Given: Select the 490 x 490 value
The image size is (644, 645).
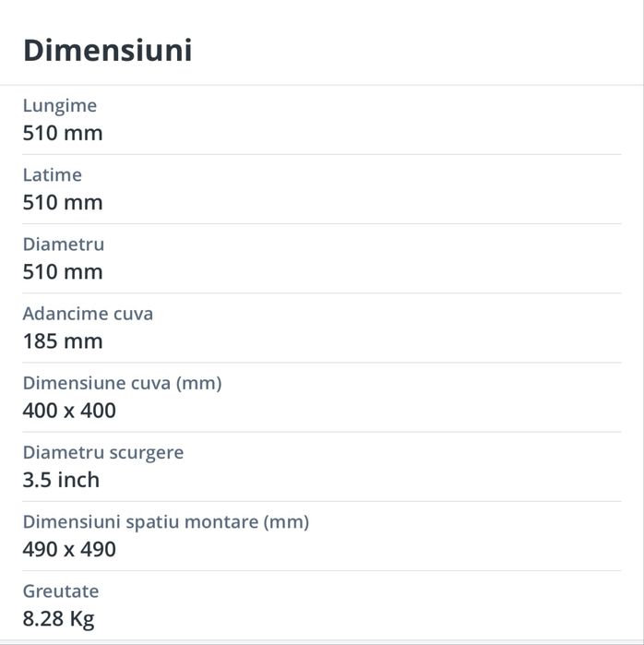Looking at the screenshot, I should 69,550.
